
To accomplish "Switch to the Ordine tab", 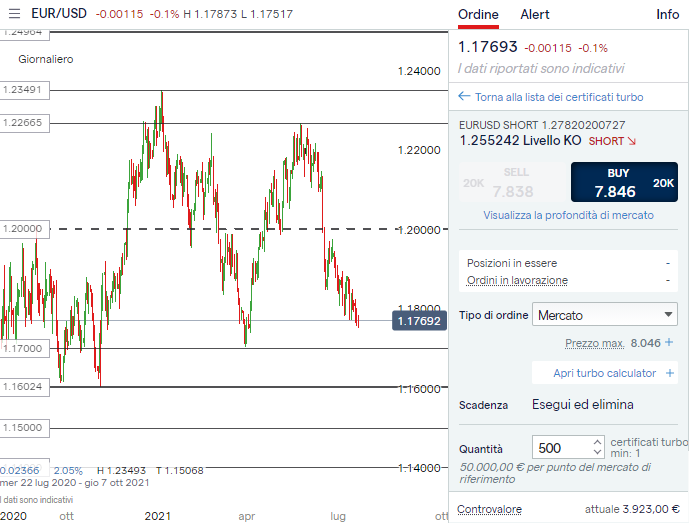I will 478,14.
